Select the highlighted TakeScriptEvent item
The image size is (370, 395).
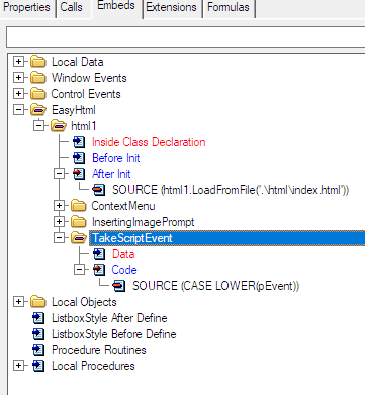point(227,238)
